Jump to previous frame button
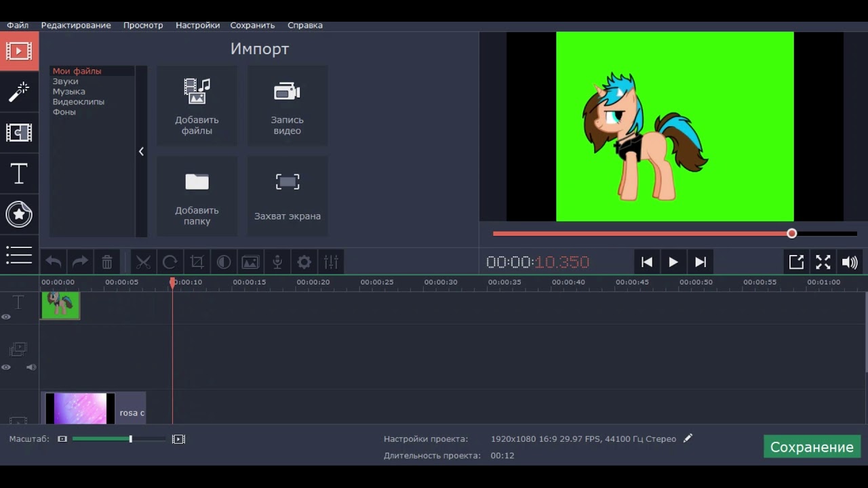 (647, 262)
